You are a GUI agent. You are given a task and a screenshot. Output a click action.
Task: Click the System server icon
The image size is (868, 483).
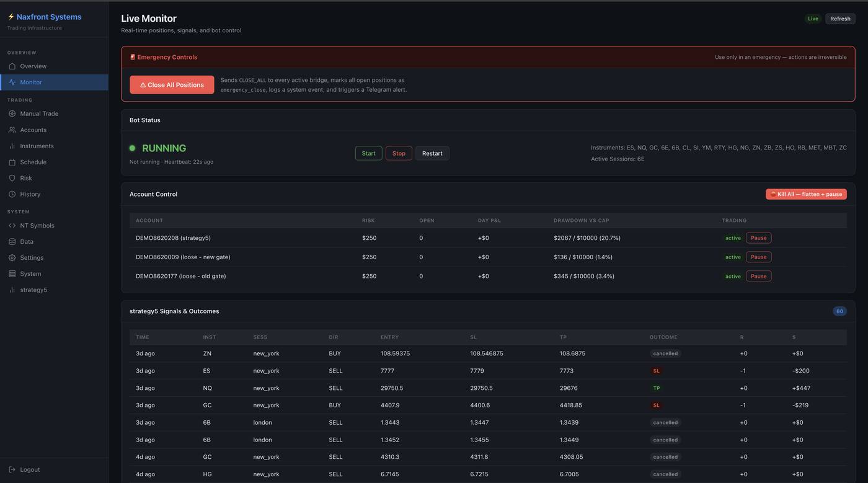[x=12, y=274]
